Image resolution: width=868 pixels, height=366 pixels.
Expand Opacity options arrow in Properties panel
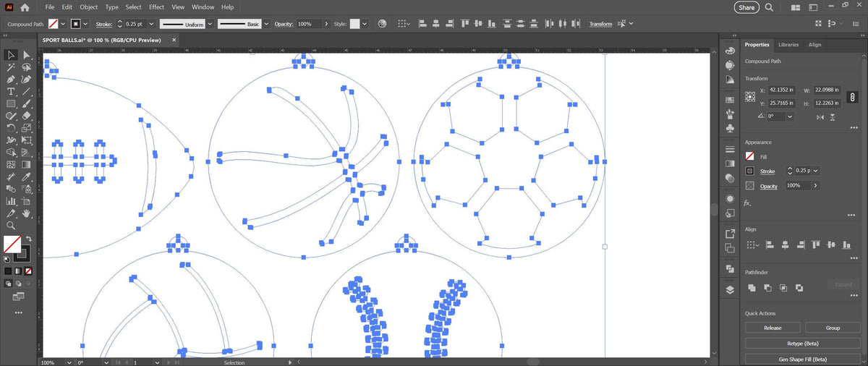817,186
